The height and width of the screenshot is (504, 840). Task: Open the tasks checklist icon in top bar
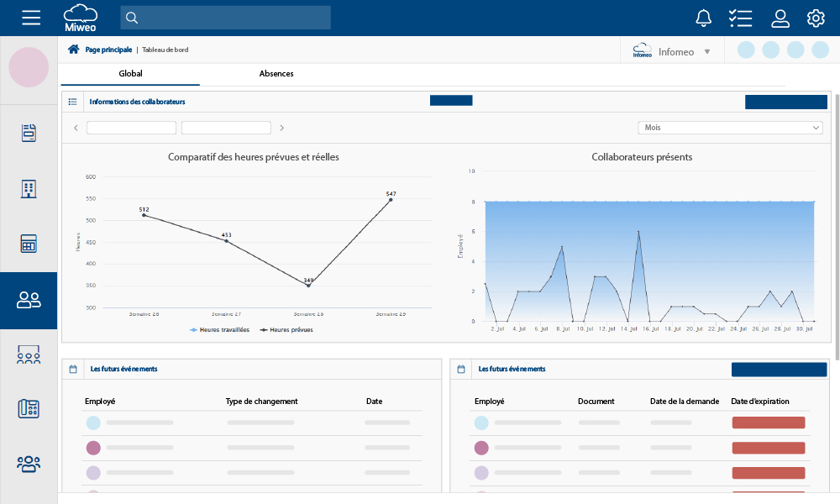[x=740, y=17]
